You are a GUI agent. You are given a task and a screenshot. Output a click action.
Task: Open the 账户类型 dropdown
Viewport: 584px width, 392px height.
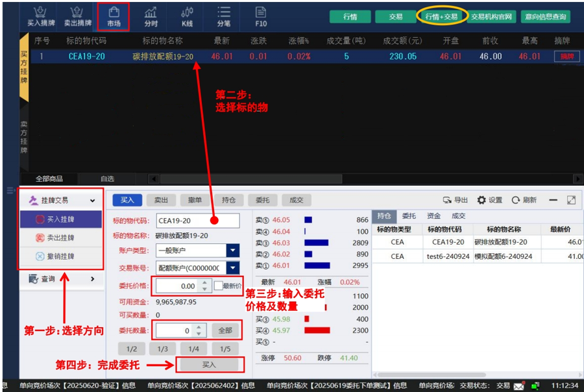233,251
